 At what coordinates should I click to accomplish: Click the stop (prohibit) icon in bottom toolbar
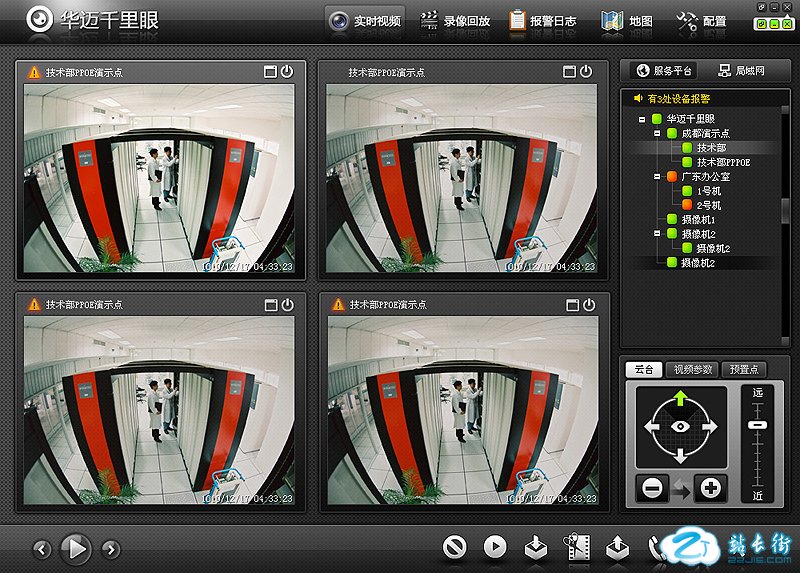pos(455,547)
